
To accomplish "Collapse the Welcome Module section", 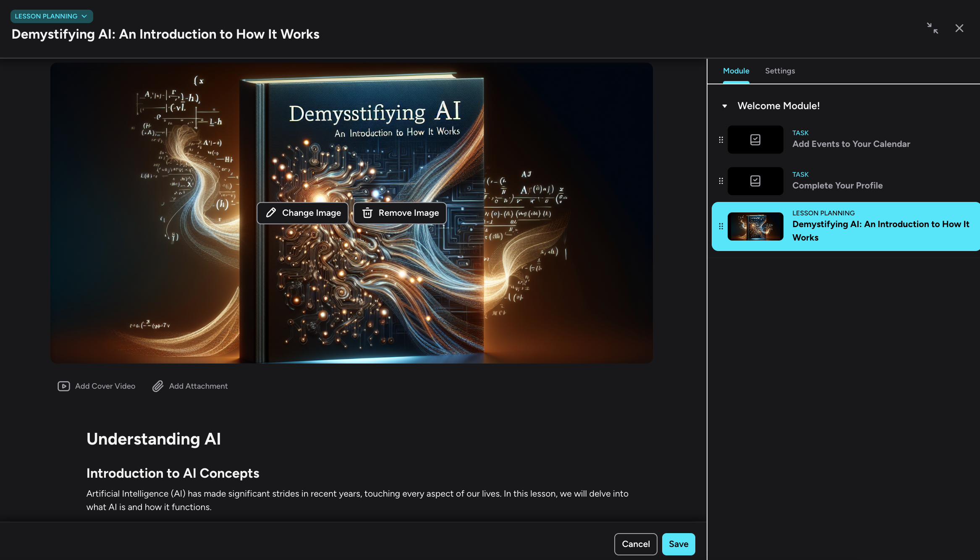I will tap(724, 106).
